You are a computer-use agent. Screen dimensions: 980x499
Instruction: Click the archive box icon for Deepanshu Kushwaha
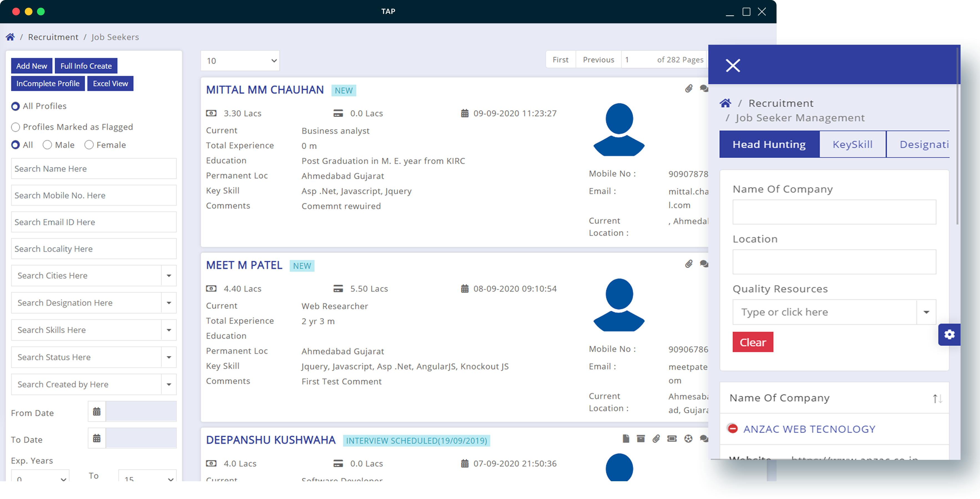click(x=641, y=438)
